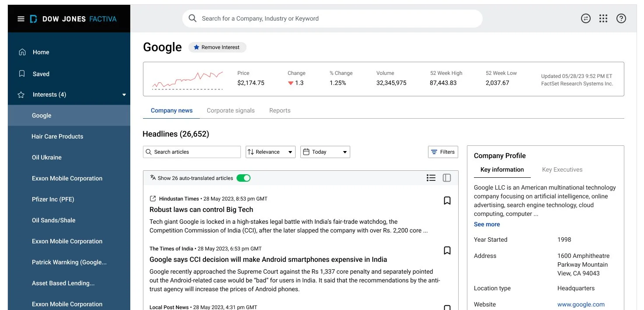The height and width of the screenshot is (310, 644).
Task: Click the stock price sparkline chart
Action: (188, 80)
